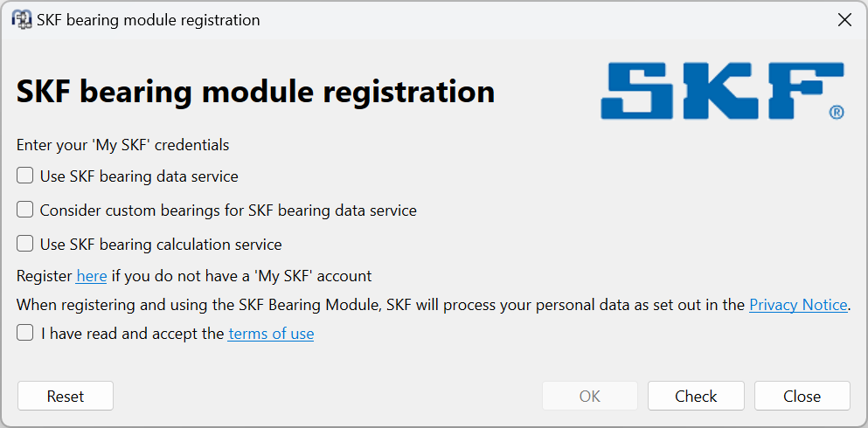
Task: Click the registered trademark symbol beside the logo
Action: 837,112
